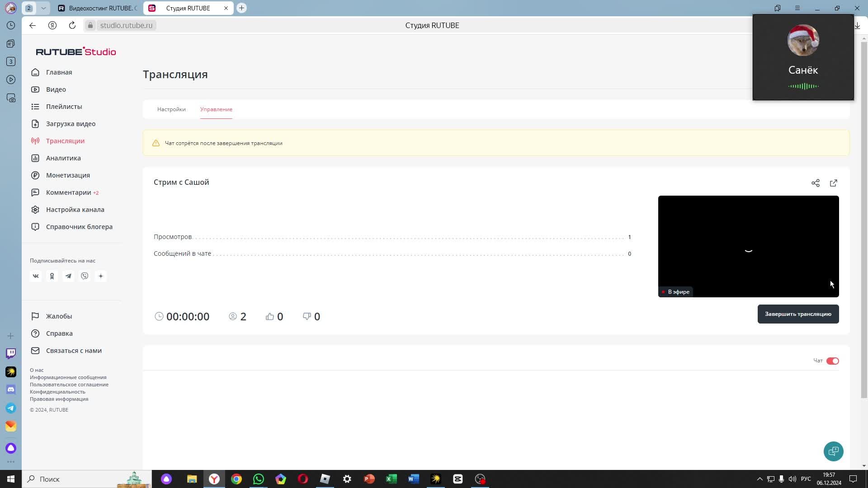Expand the tab group dropdown arrow

43,8
